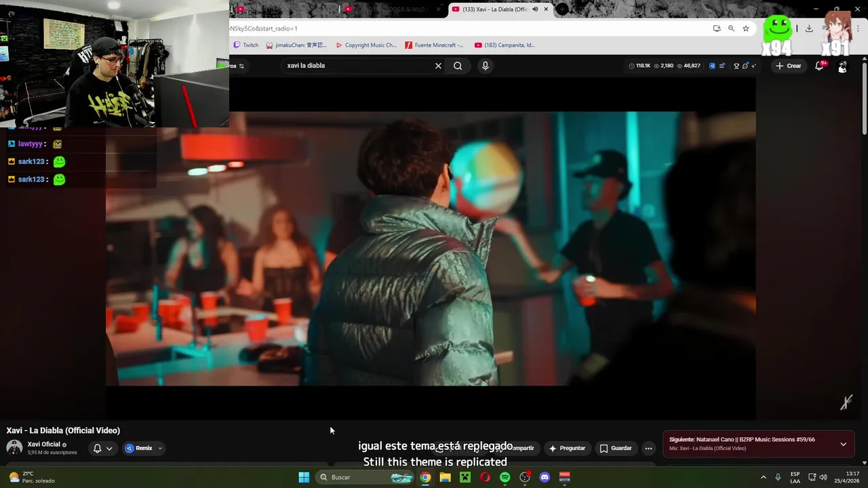Click the blue extension icon in YouTube header

(x=712, y=66)
